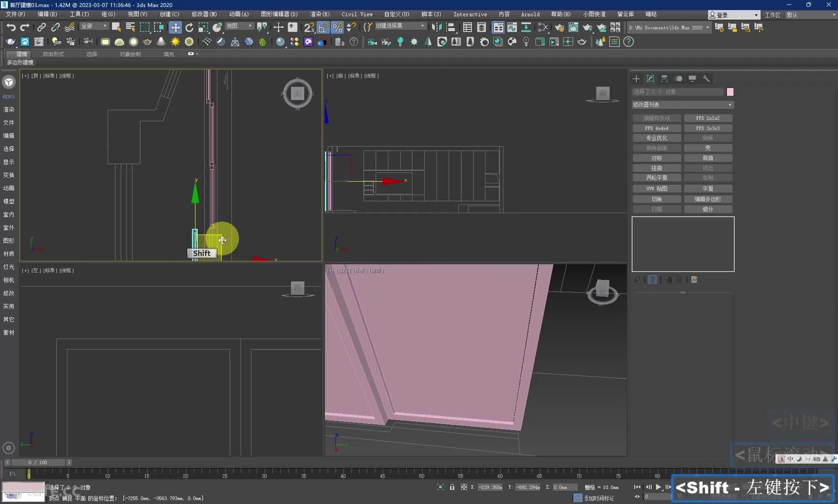Click the Unlink selection icon

coord(56,28)
